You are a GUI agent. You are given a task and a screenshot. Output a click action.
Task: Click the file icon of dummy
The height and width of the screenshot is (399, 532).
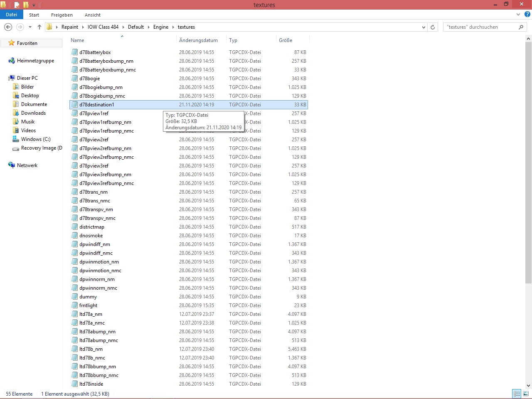click(74, 297)
